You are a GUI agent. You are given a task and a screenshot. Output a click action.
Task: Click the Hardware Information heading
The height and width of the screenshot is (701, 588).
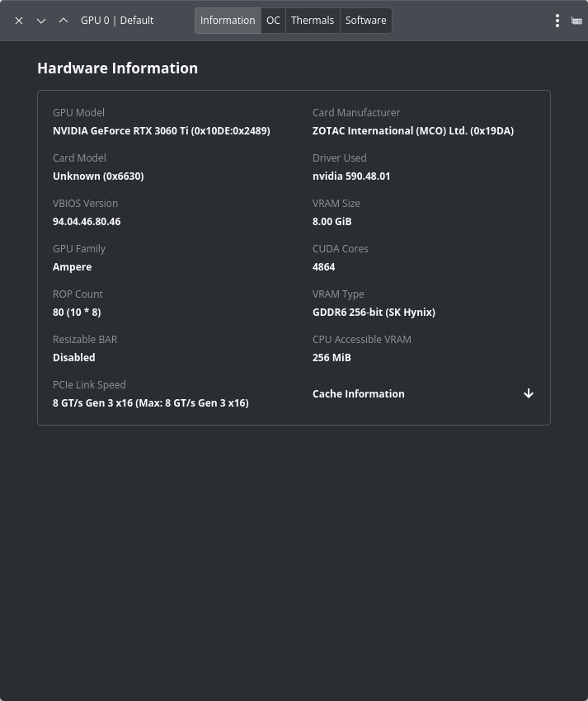click(x=117, y=68)
